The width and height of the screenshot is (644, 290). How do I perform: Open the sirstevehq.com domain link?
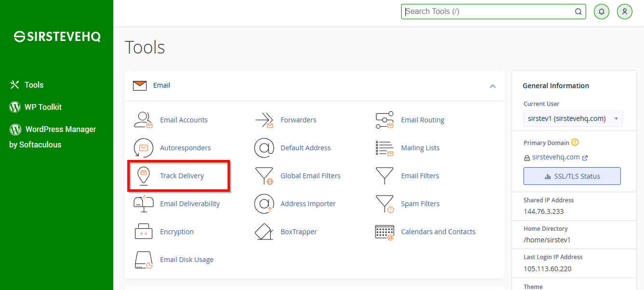coord(556,157)
